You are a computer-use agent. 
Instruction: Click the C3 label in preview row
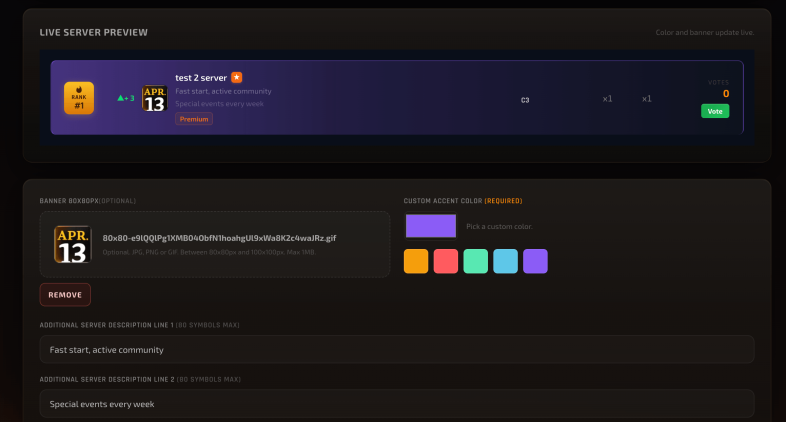[525, 100]
